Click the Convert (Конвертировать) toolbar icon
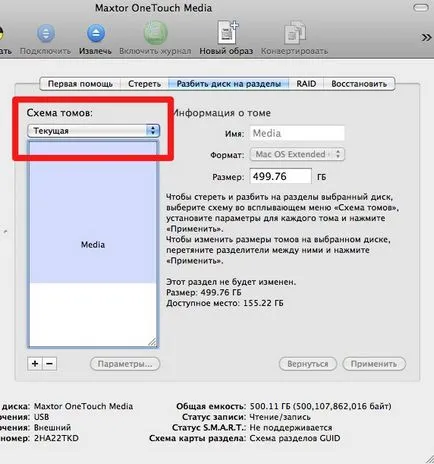This screenshot has width=434, height=464. (295, 33)
